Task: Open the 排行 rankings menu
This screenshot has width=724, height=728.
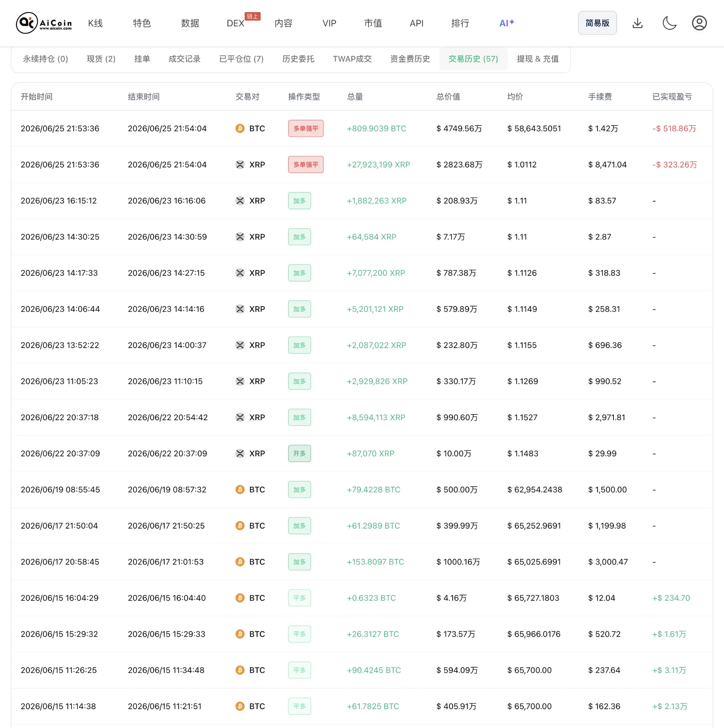Action: click(x=460, y=23)
